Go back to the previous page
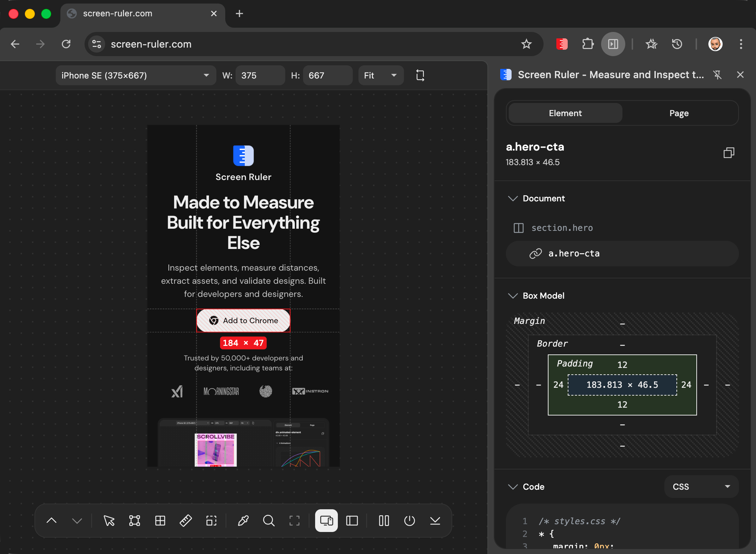 click(x=15, y=44)
